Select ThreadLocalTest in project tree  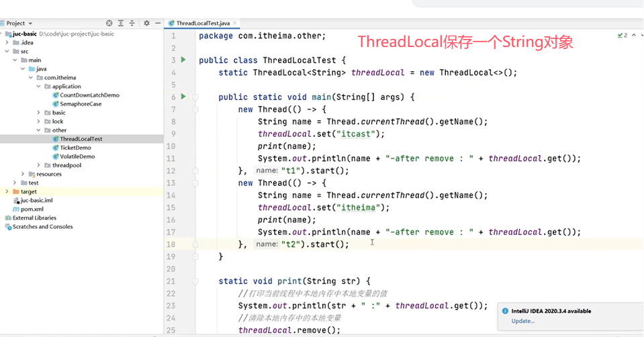coord(81,139)
